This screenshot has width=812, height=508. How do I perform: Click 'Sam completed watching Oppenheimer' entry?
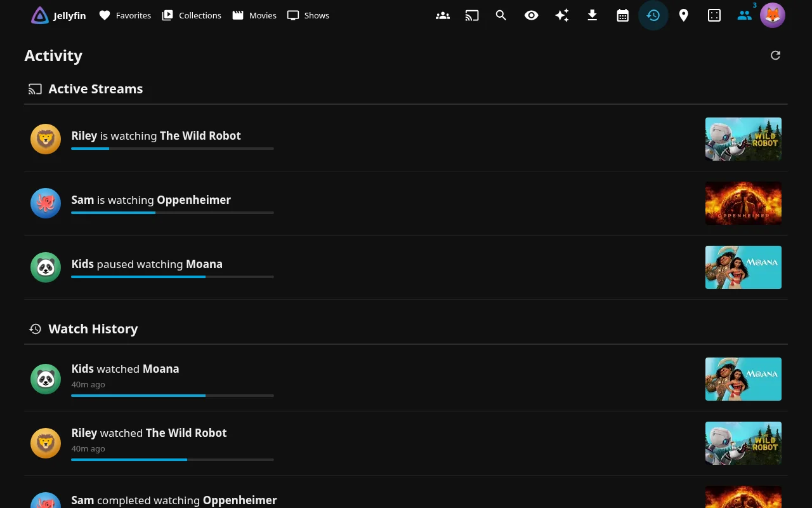[174, 500]
